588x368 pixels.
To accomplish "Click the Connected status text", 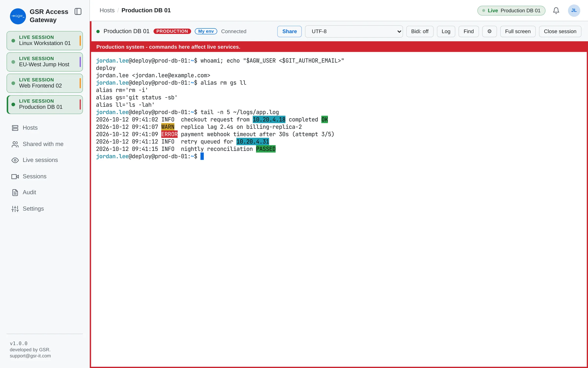I will pyautogui.click(x=233, y=31).
